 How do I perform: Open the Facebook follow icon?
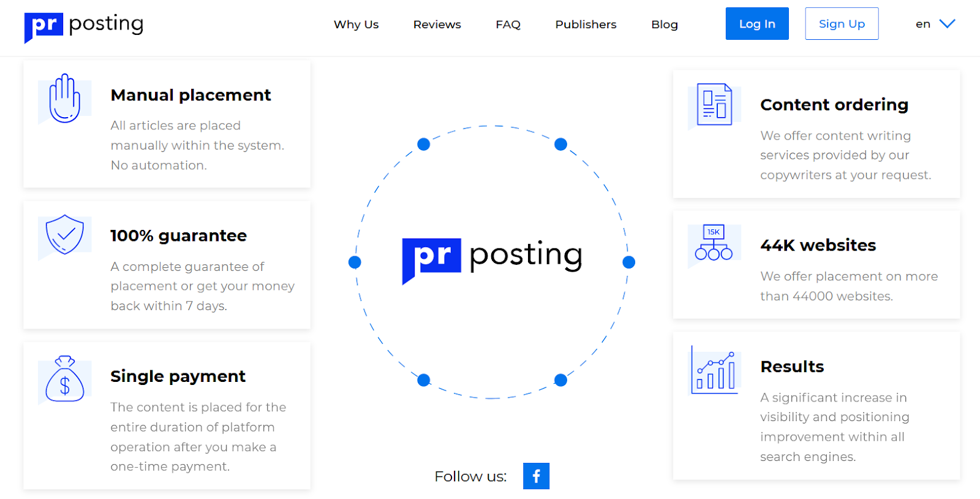tap(536, 476)
